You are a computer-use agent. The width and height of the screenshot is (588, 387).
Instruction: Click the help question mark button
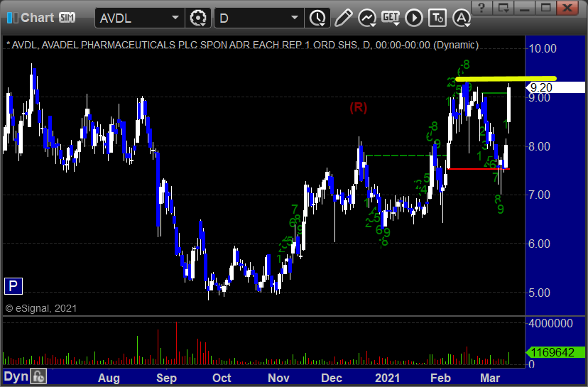[482, 8]
